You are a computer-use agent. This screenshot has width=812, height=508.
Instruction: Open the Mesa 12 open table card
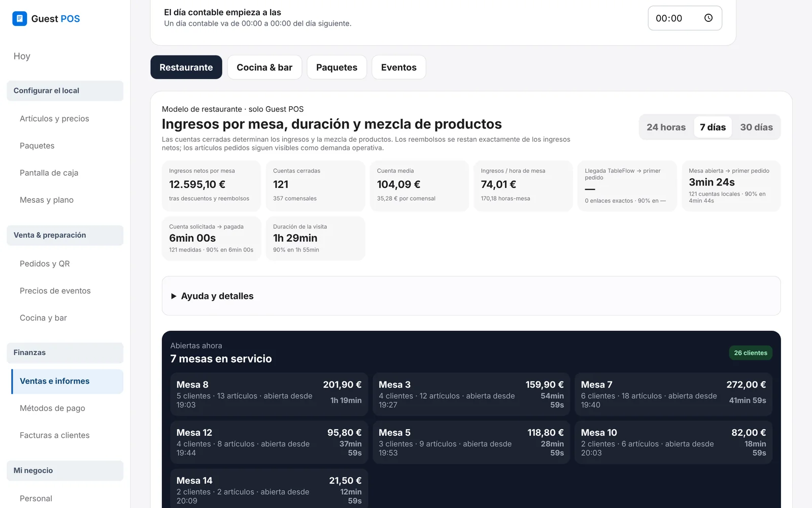269,442
